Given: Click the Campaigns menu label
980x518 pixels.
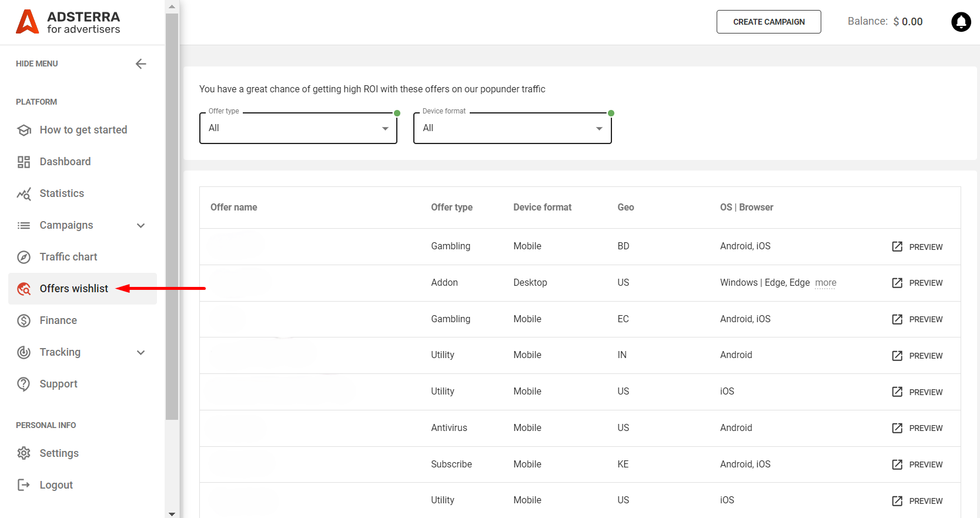Looking at the screenshot, I should point(66,225).
